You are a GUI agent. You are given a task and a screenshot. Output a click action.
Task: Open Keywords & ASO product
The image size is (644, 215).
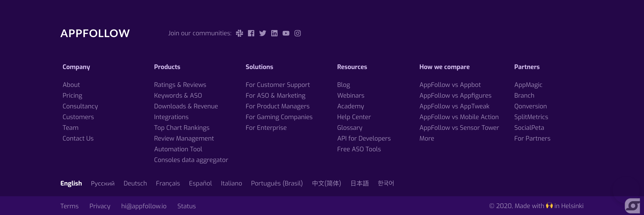tap(178, 95)
